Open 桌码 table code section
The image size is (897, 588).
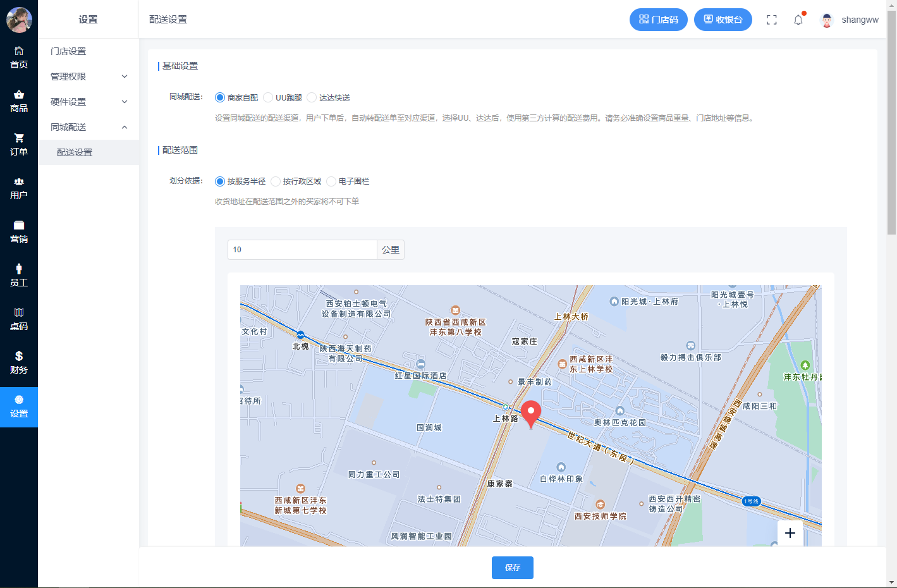(x=19, y=319)
